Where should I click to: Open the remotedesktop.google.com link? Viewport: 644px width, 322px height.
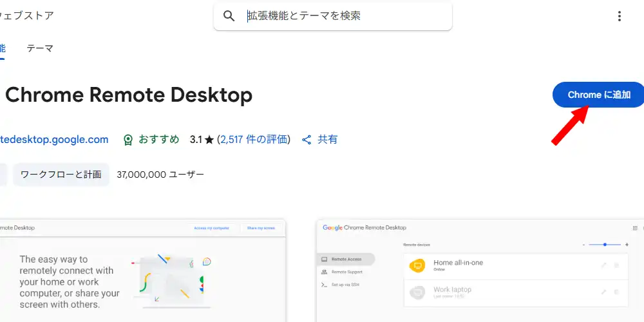point(54,140)
